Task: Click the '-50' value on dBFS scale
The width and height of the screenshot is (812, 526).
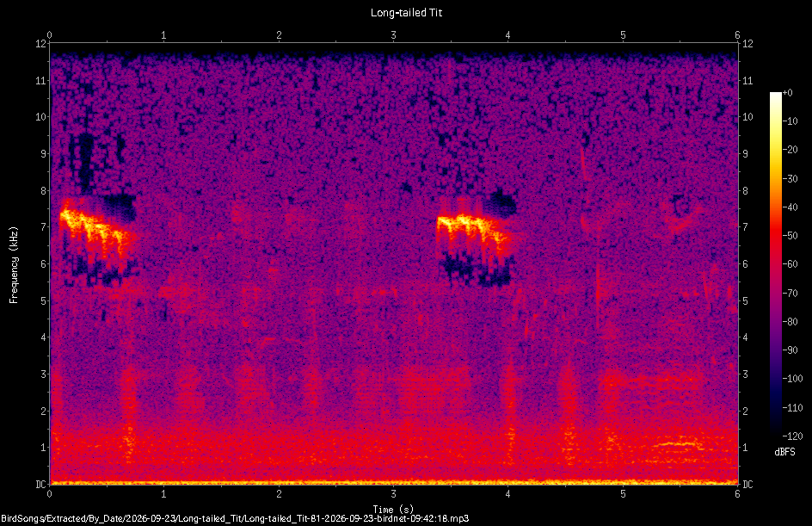Action: click(x=790, y=236)
